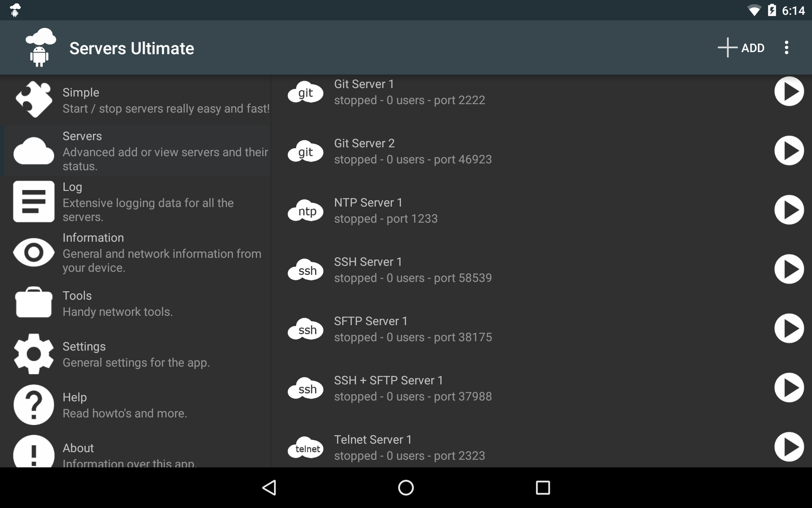Tap ssh cloud icon for SSH + SFTP Server 1
Screen dimensions: 812x508
coord(305,389)
